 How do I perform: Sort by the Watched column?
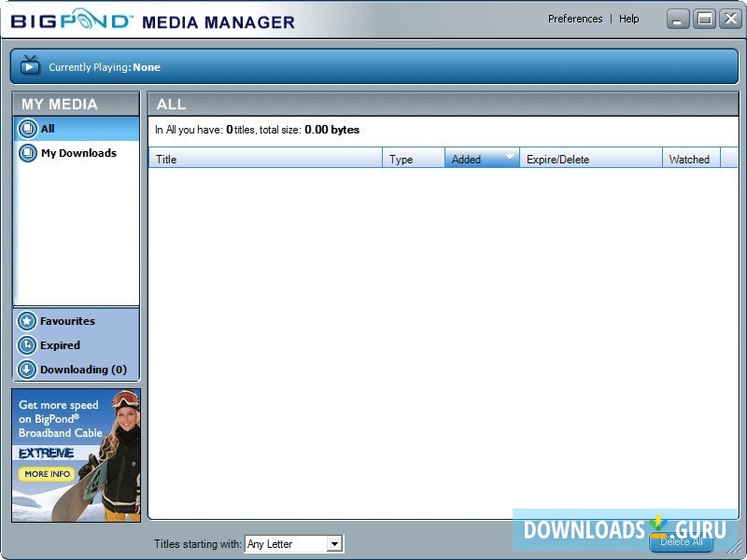pyautogui.click(x=691, y=159)
